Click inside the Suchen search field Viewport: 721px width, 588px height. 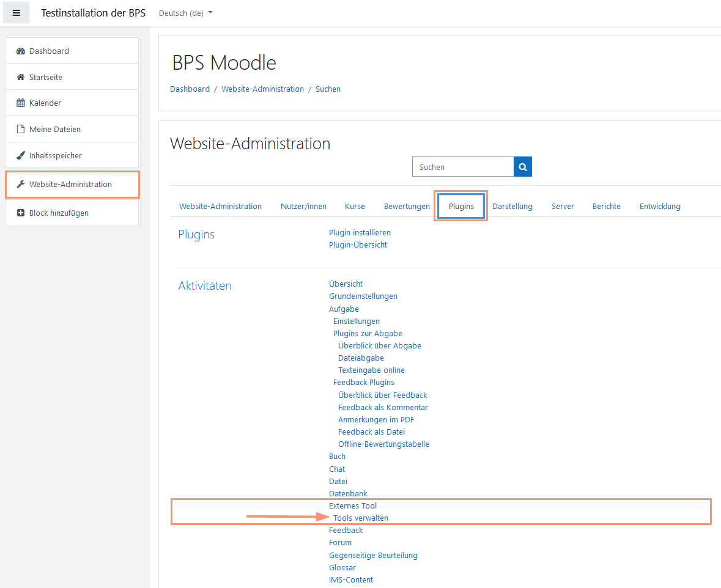click(463, 166)
